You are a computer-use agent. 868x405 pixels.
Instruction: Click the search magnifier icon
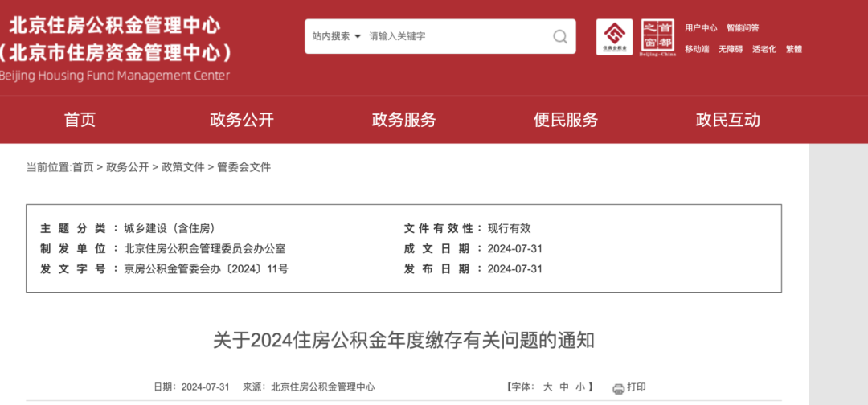point(560,36)
